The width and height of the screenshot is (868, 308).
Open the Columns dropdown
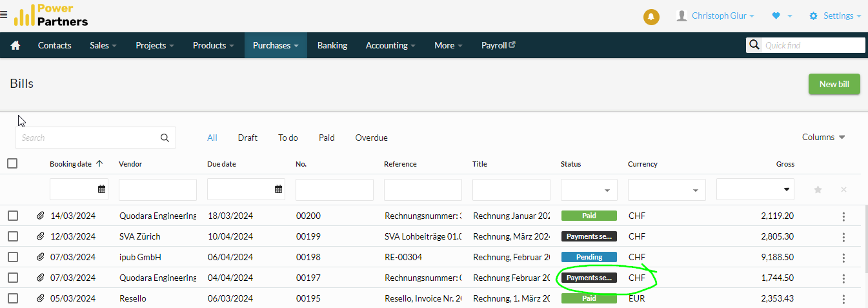click(823, 137)
